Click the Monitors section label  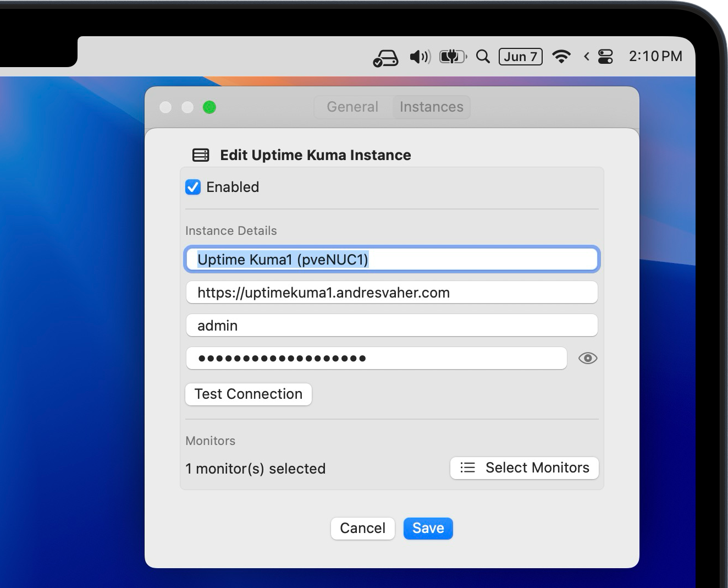[x=210, y=441]
